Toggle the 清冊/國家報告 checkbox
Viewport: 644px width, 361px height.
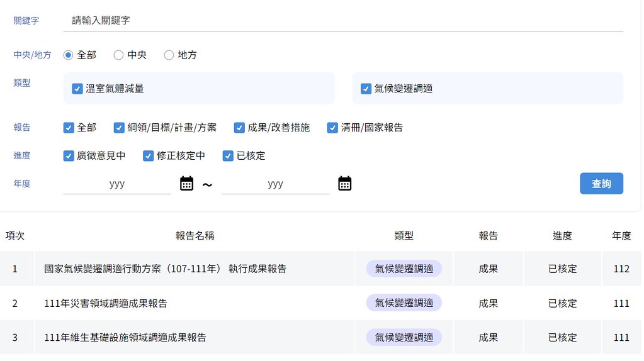coord(332,128)
